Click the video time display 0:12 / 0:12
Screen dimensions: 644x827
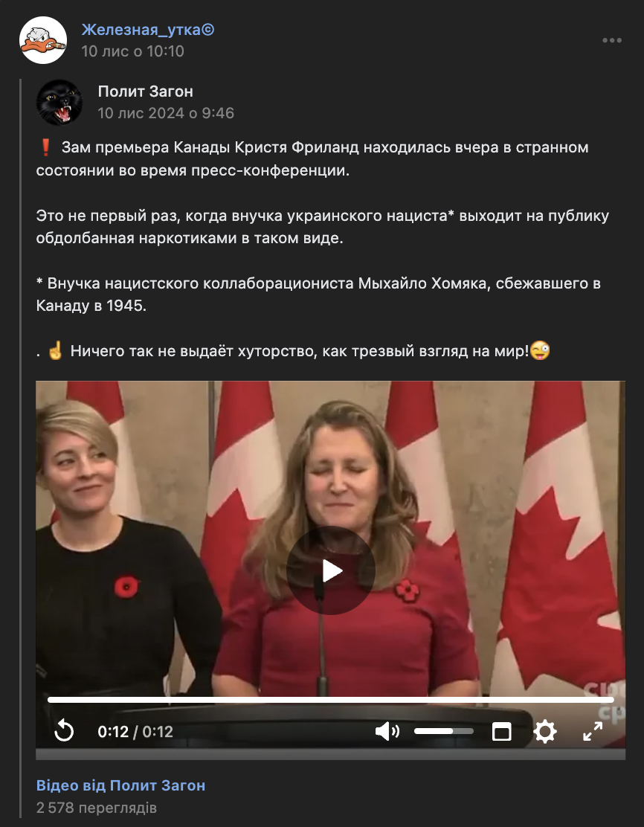coord(135,732)
